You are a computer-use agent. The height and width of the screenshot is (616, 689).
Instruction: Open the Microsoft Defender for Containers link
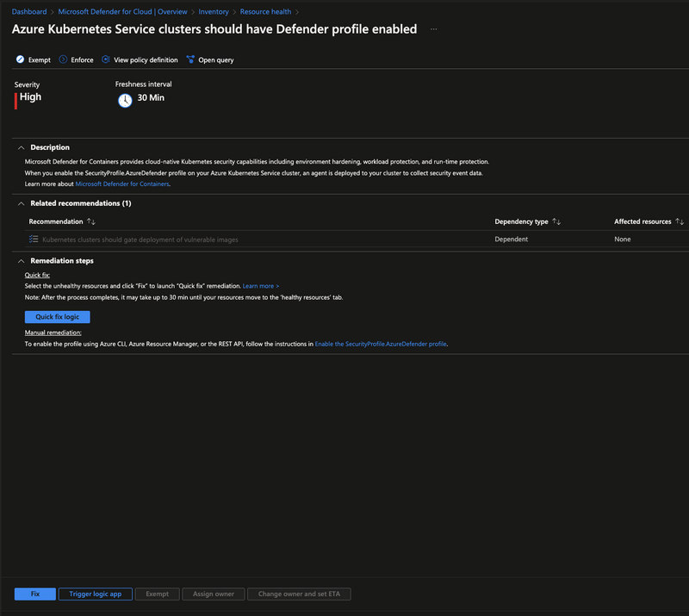(x=122, y=184)
